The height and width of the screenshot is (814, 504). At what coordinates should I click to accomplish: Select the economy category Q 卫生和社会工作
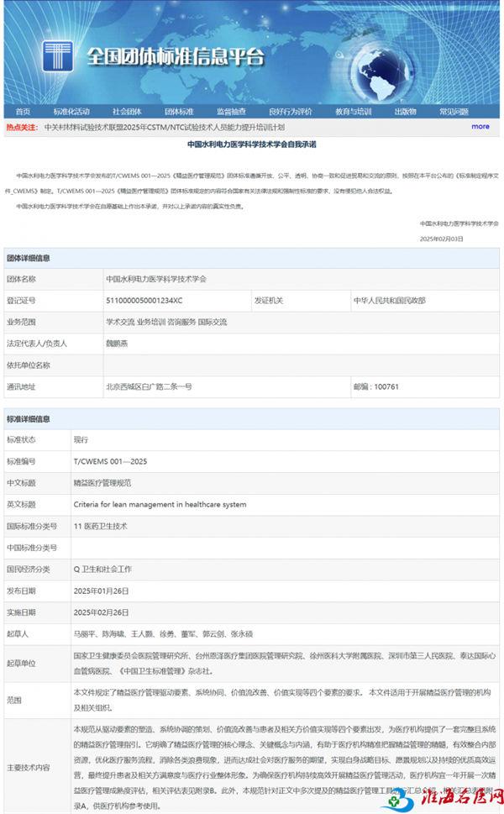coord(102,570)
